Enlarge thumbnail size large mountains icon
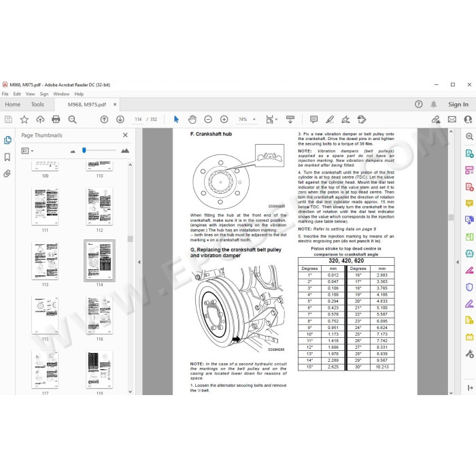The height and width of the screenshot is (476, 476). tap(125, 150)
